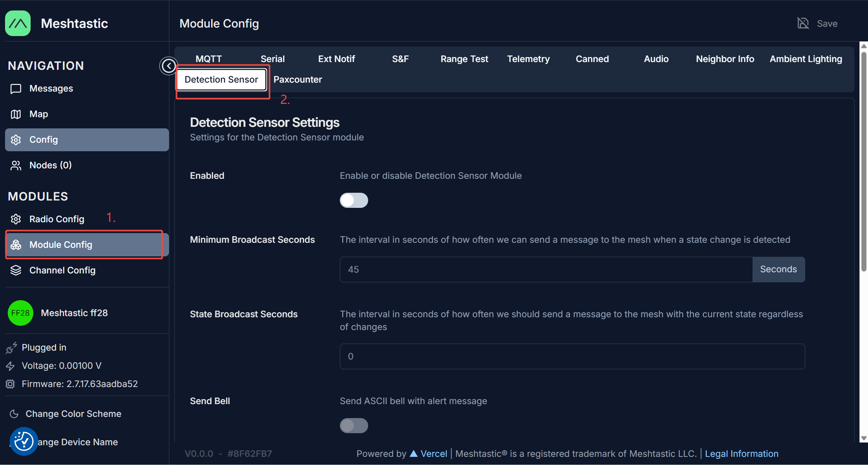The height and width of the screenshot is (465, 868).
Task: Click the Minimum Broadcast Seconds input field
Action: click(x=546, y=270)
